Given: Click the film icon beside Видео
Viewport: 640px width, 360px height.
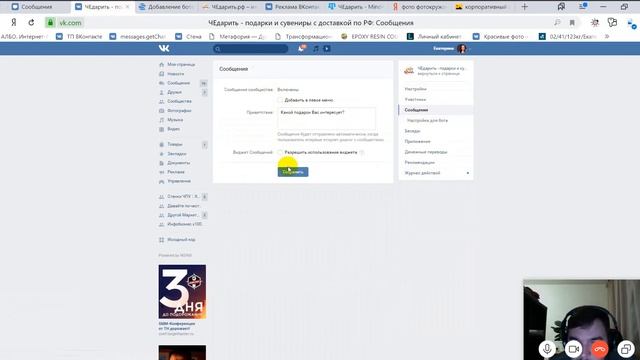Looking at the screenshot, I should pos(161,129).
